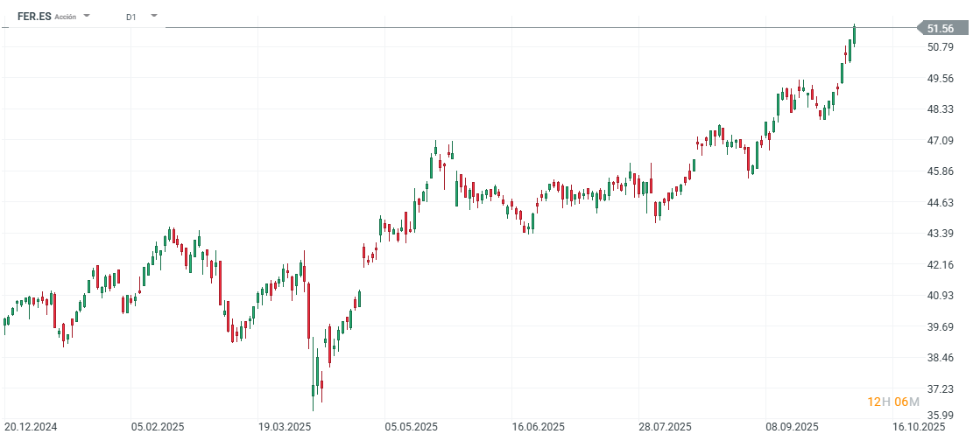Click the 35.99 price axis label
The image size is (980, 441).
pyautogui.click(x=940, y=416)
